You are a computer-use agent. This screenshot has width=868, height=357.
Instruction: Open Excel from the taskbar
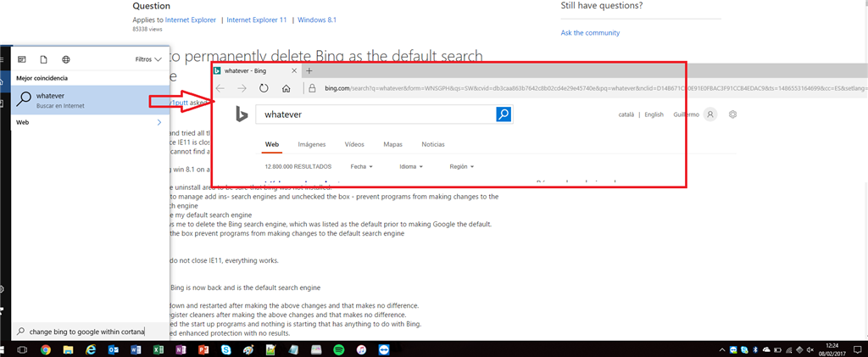click(158, 350)
